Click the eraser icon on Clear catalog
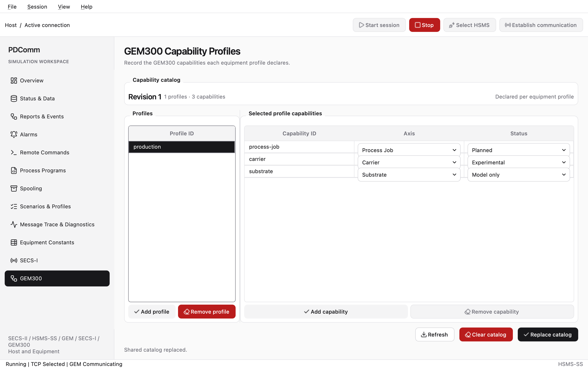Image resolution: width=588 pixels, height=368 pixels. [x=468, y=335]
